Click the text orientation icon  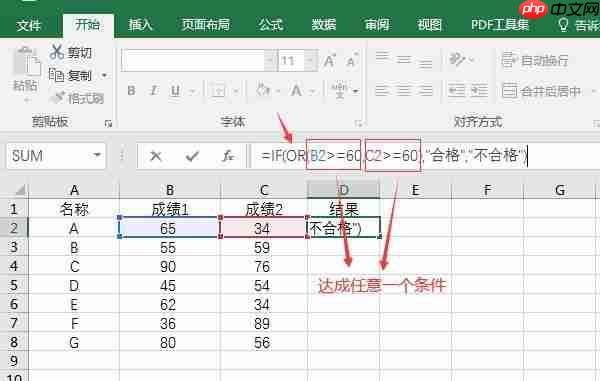[458, 59]
